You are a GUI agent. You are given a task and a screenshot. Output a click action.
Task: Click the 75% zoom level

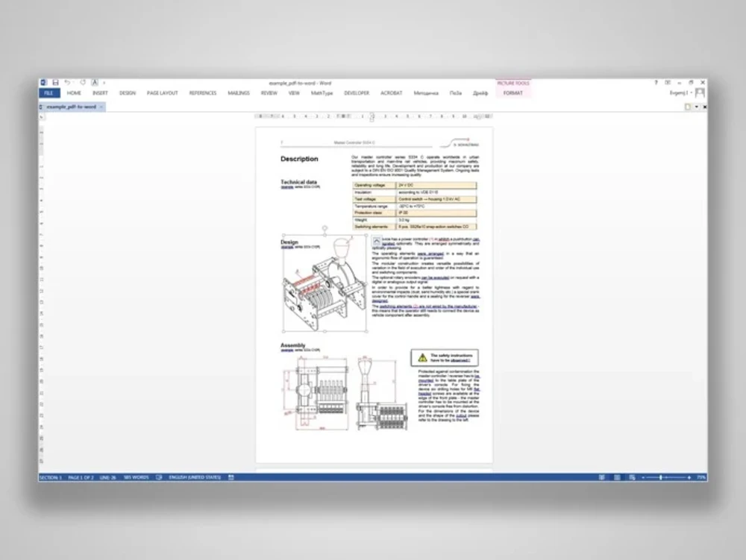[x=701, y=477]
